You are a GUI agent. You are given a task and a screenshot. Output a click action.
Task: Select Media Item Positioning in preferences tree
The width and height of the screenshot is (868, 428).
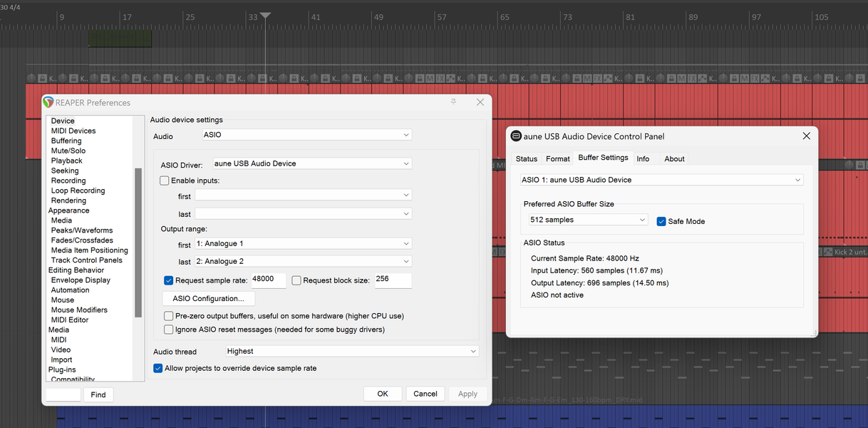90,250
